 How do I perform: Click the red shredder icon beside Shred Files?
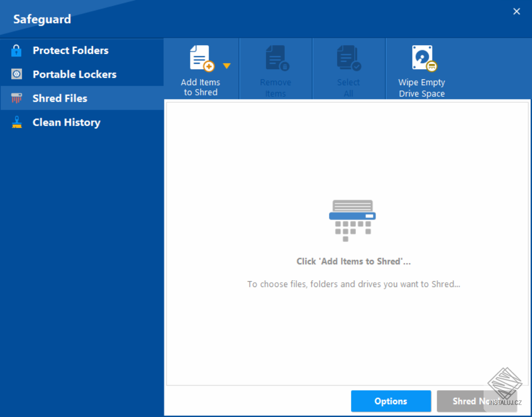[17, 98]
